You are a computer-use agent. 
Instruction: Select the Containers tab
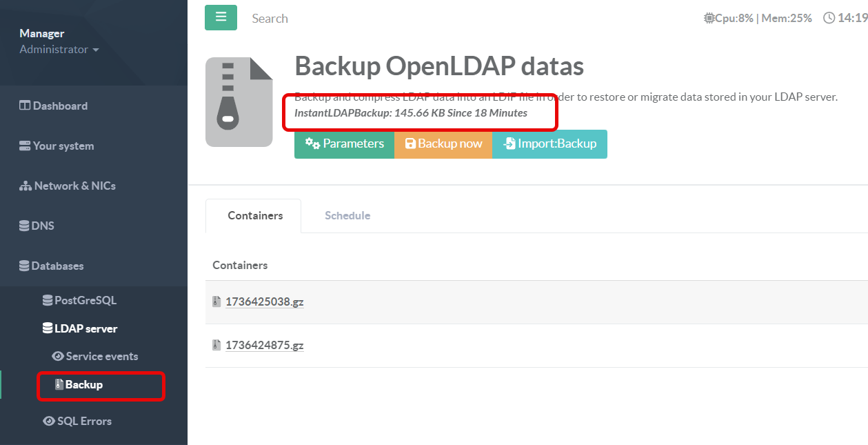[255, 216]
